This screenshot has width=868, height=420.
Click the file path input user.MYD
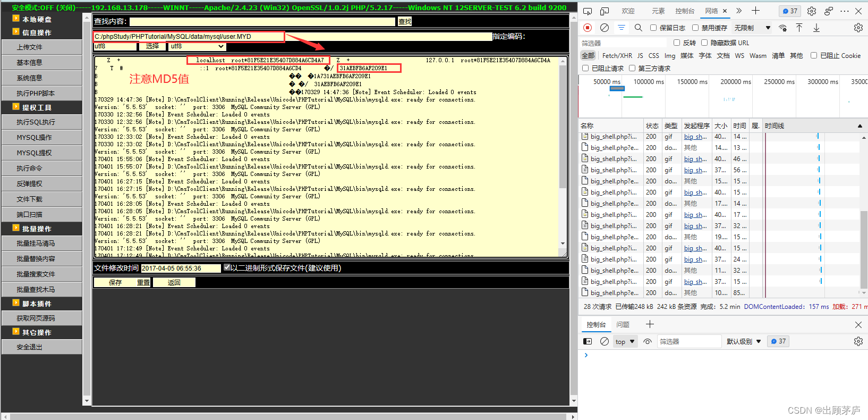click(293, 36)
